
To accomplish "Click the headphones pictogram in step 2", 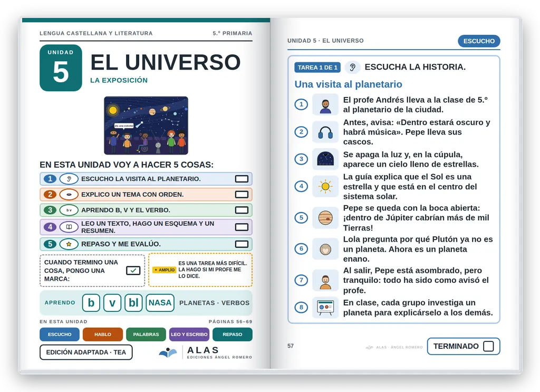I will [x=325, y=132].
